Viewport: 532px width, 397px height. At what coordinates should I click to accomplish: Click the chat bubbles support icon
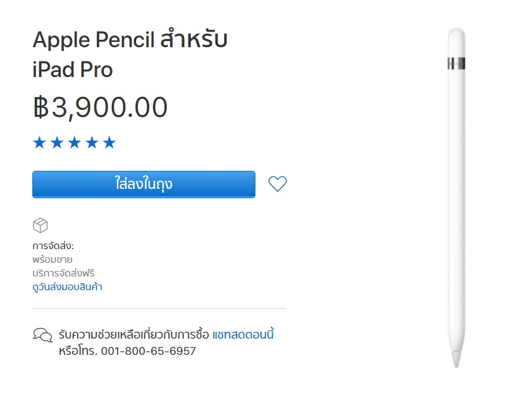tap(42, 334)
